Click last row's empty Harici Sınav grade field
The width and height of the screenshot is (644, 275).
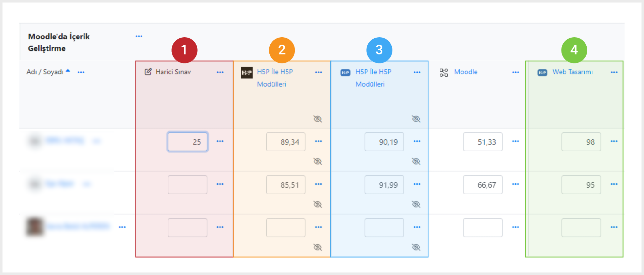point(187,228)
